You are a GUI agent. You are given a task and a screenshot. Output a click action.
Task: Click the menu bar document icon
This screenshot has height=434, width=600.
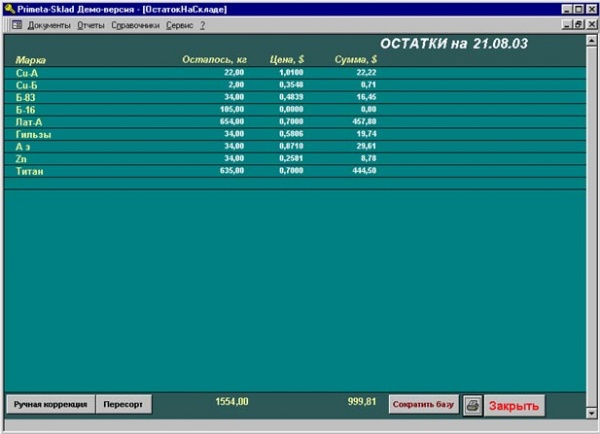click(x=17, y=25)
